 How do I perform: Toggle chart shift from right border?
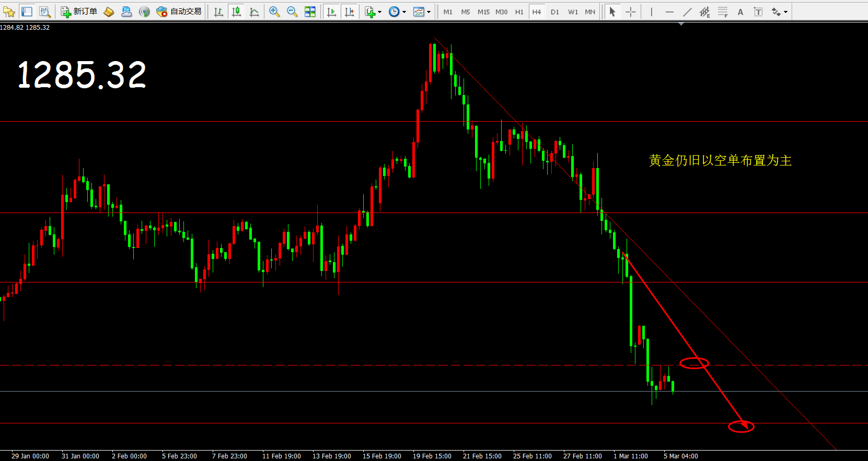(x=349, y=11)
